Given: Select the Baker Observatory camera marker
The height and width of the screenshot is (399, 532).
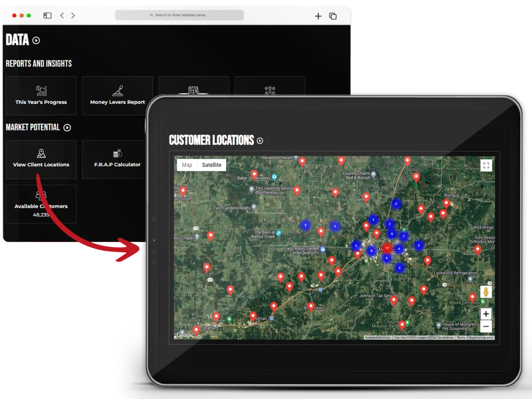Looking at the screenshot, I should [x=274, y=177].
